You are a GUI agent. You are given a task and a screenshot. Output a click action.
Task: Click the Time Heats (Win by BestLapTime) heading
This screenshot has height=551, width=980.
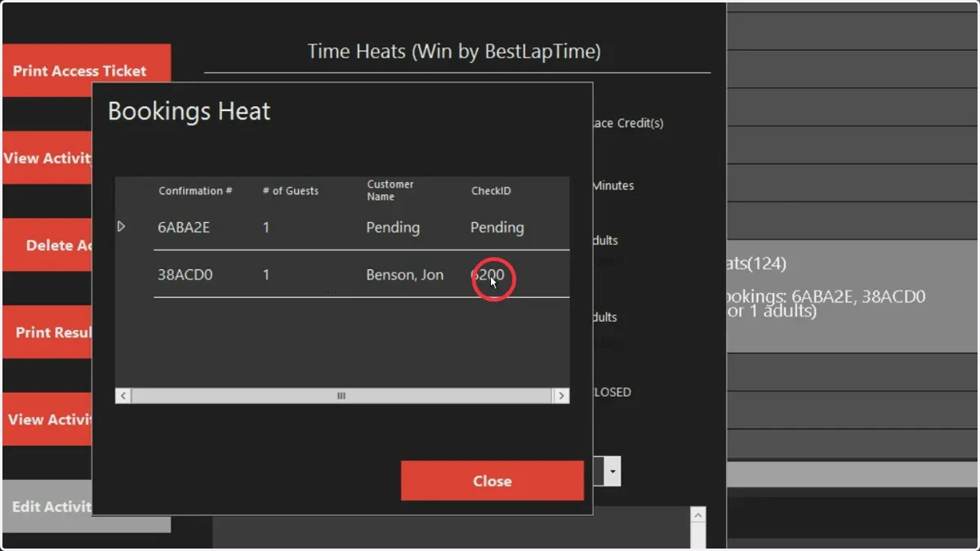tap(454, 51)
